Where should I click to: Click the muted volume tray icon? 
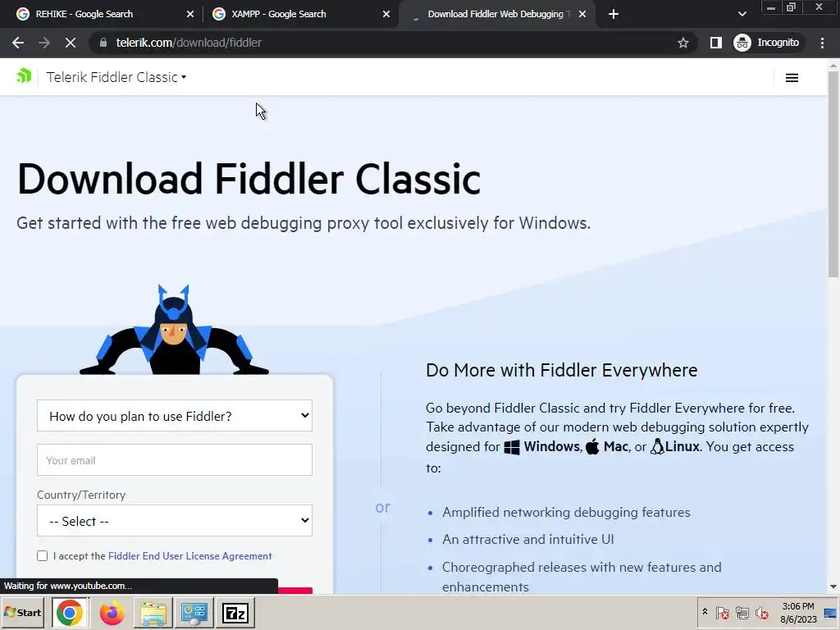pyautogui.click(x=761, y=613)
